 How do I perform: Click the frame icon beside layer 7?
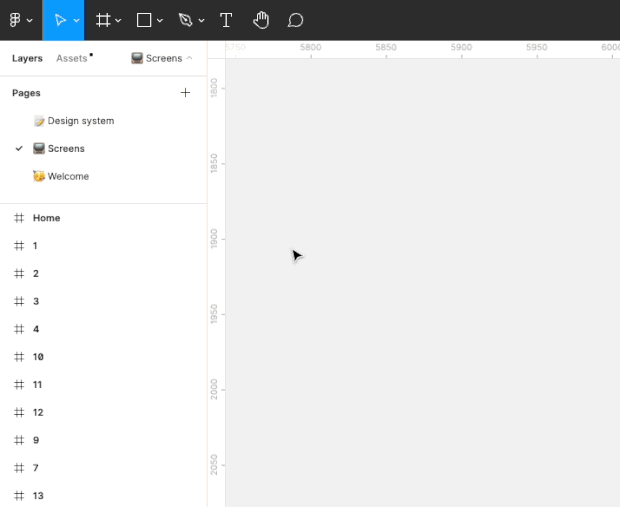pyautogui.click(x=19, y=468)
